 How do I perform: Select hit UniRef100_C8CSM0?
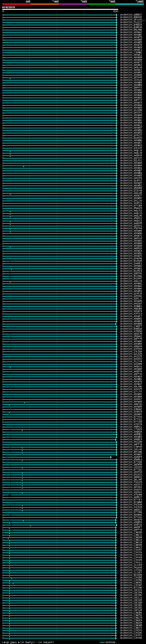(131, 595)
